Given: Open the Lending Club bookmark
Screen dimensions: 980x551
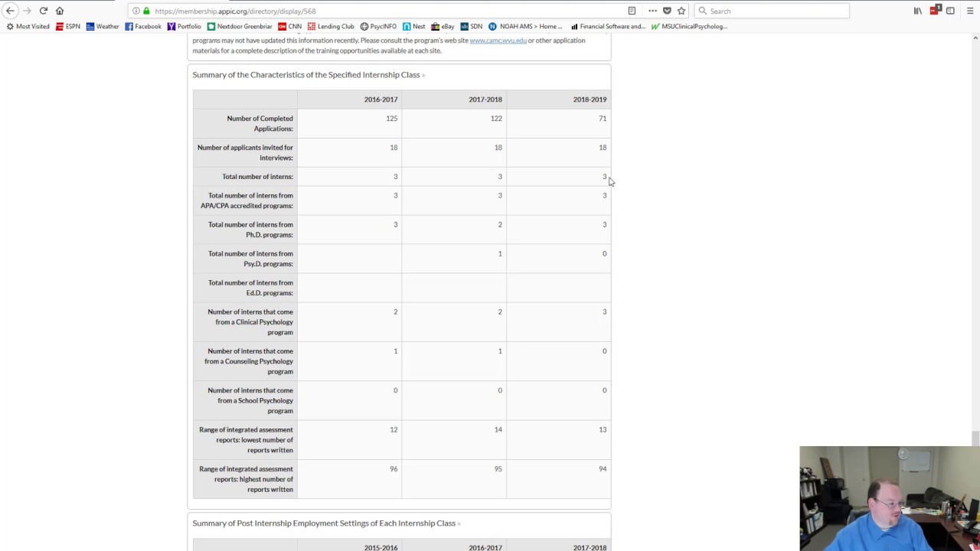Looking at the screenshot, I should (x=331, y=26).
